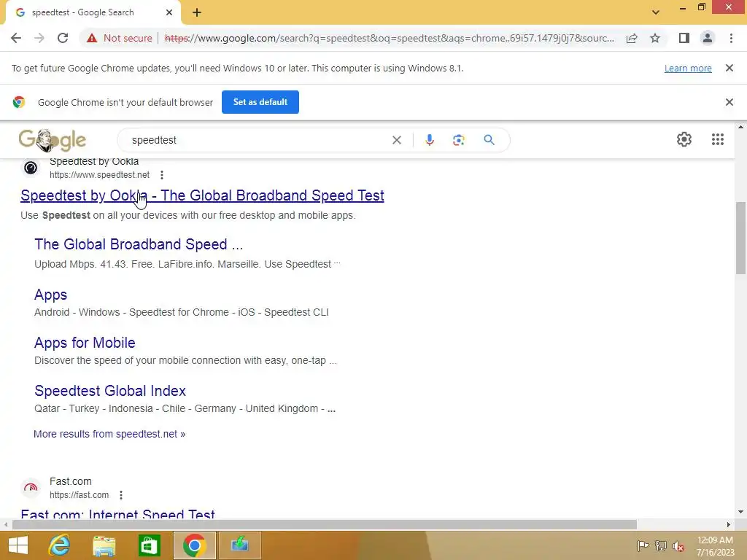Submit search with the magnifier icon
Image resolution: width=747 pixels, height=560 pixels.
pos(489,140)
